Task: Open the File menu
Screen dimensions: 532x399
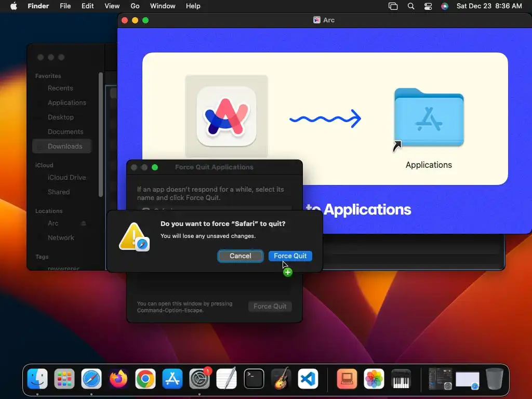Action: click(x=65, y=6)
